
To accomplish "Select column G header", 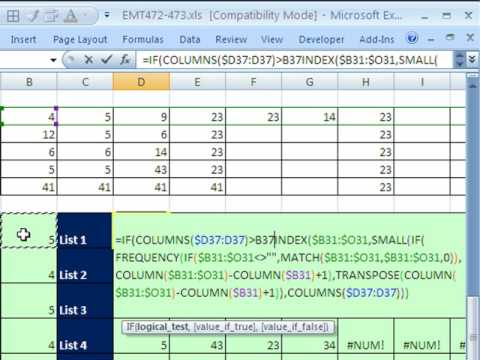I will (310, 82).
